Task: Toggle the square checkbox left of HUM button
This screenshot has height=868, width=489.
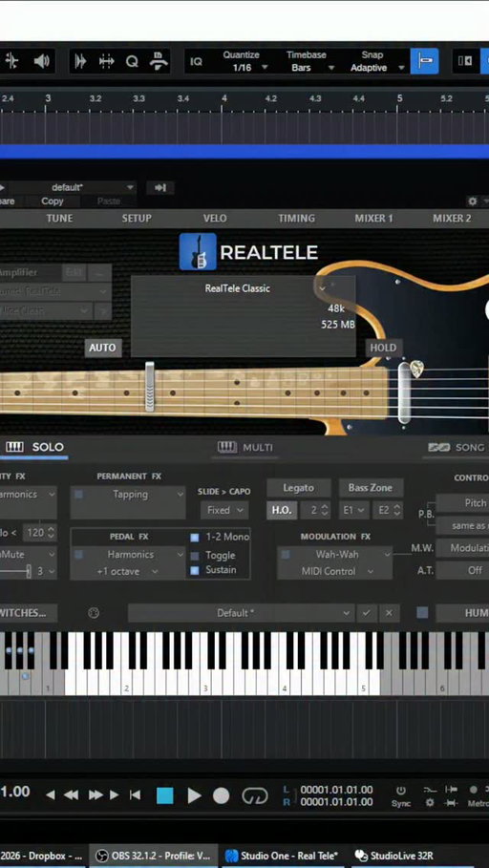Action: point(422,613)
